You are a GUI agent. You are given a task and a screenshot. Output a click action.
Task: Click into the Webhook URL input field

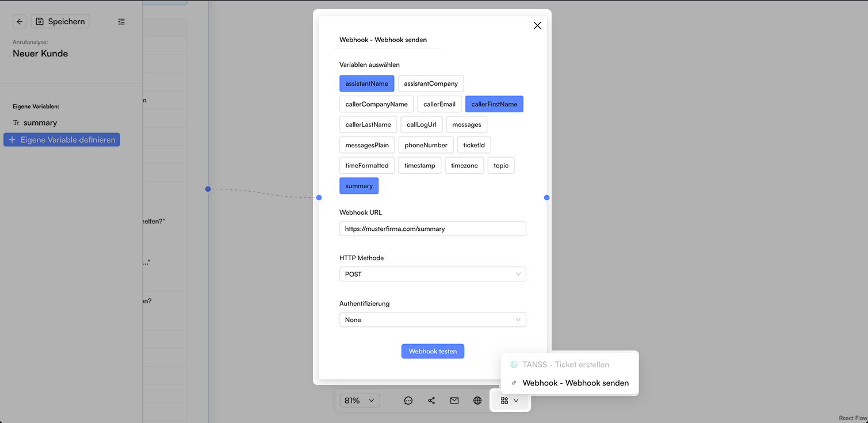tap(433, 228)
